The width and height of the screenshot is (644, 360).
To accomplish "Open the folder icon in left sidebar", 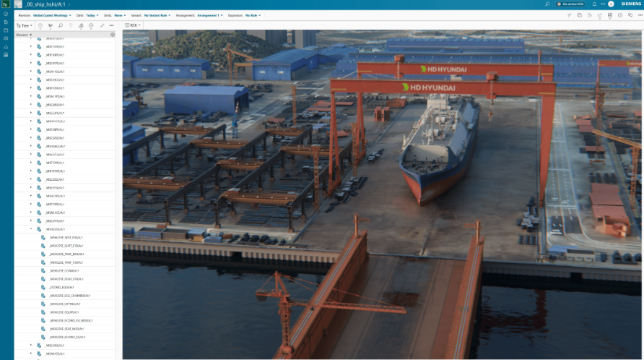I will tap(6, 30).
